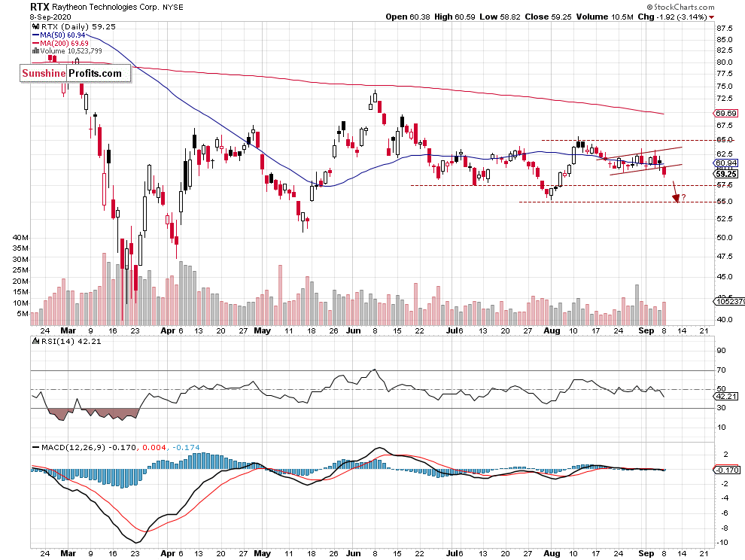Click the 59.25 last price tag on axis

[x=725, y=174]
